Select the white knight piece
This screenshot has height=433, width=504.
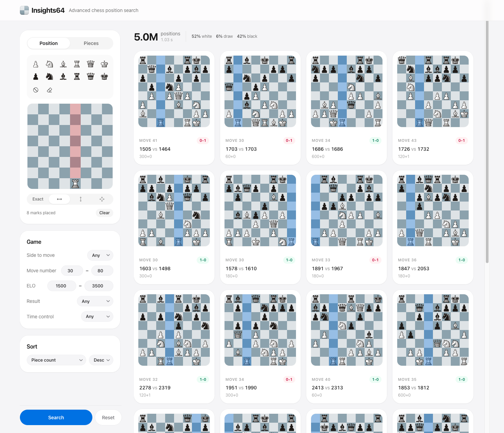(x=49, y=64)
